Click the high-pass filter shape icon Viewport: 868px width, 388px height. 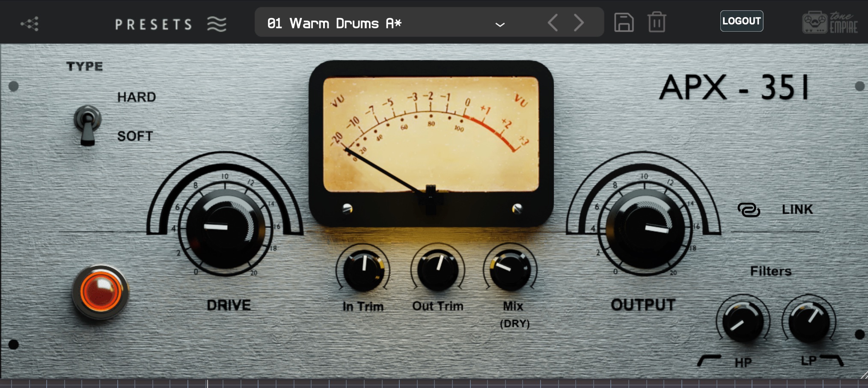(x=709, y=361)
